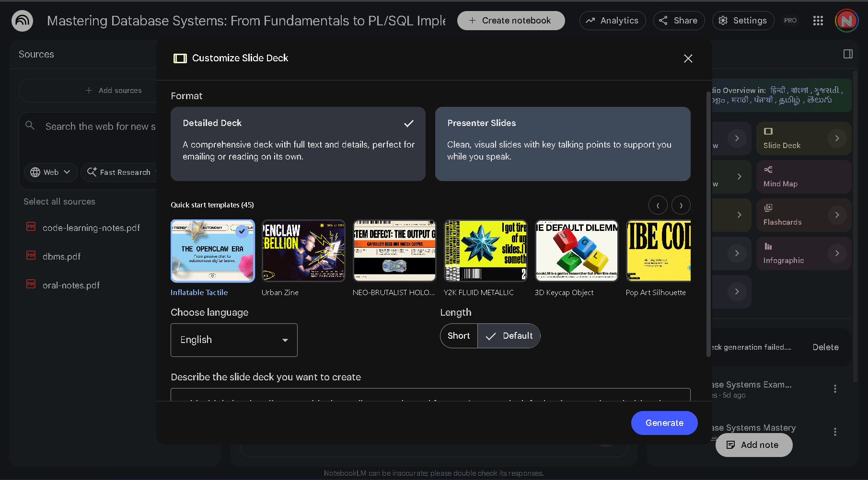Open the Fast Research mode dropdown
The image size is (868, 480).
click(119, 172)
